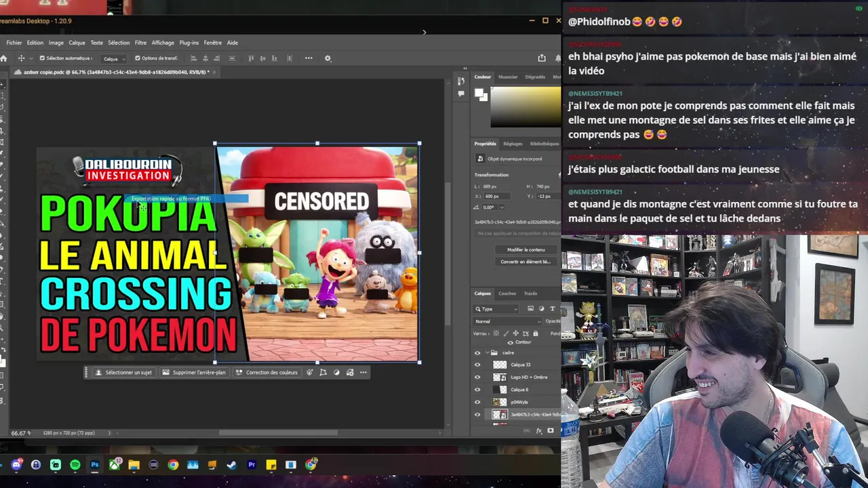Hide the Logo HD + Ombre layer
The height and width of the screenshot is (488, 868).
[x=477, y=377]
